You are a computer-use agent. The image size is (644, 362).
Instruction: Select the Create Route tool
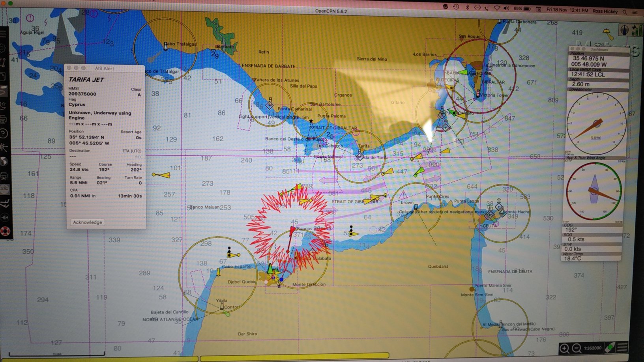click(x=3, y=63)
